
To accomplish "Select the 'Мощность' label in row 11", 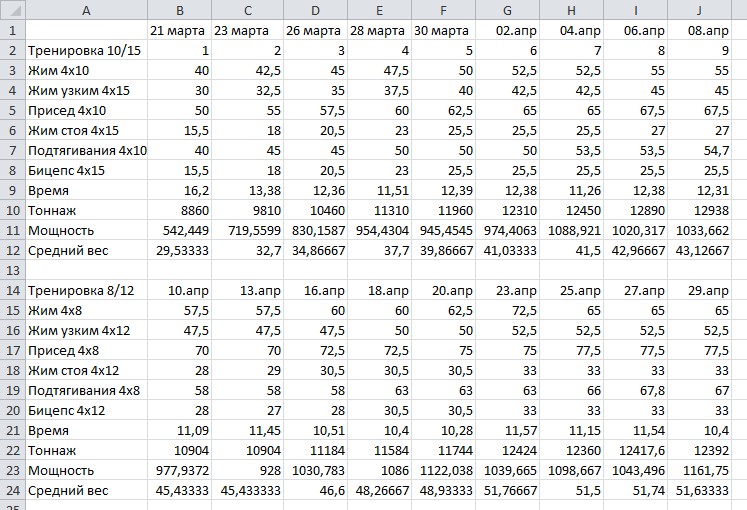I will (x=86, y=230).
